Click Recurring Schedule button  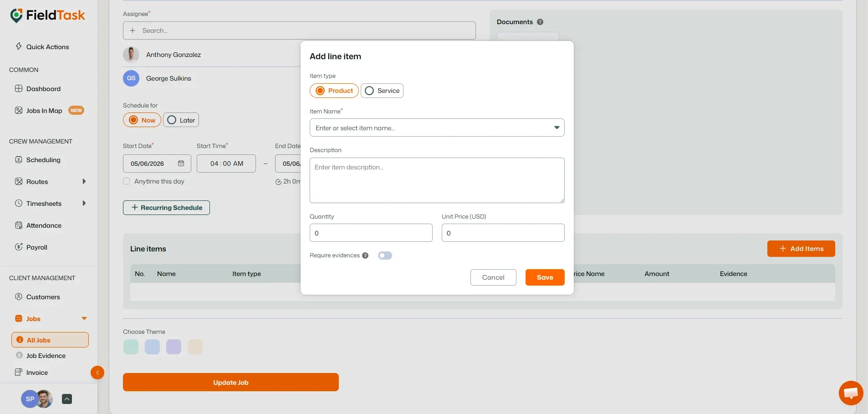click(x=166, y=208)
